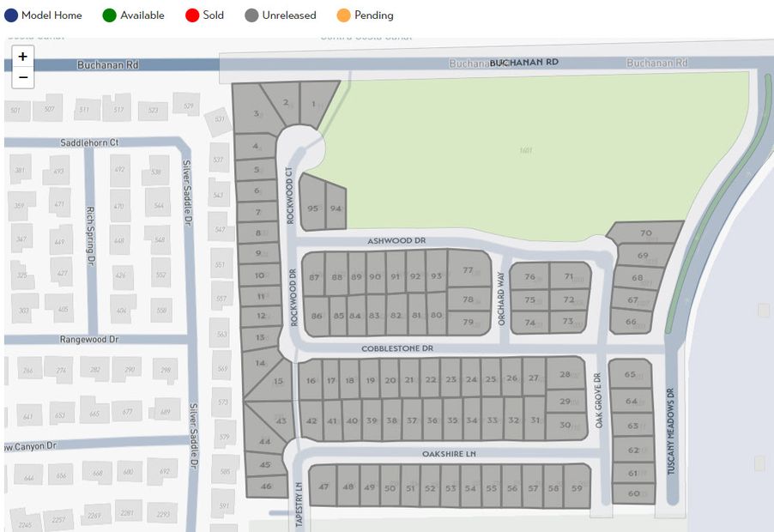Choose lot 77 on Ashwood Dr
This screenshot has width=774, height=532.
tap(469, 269)
